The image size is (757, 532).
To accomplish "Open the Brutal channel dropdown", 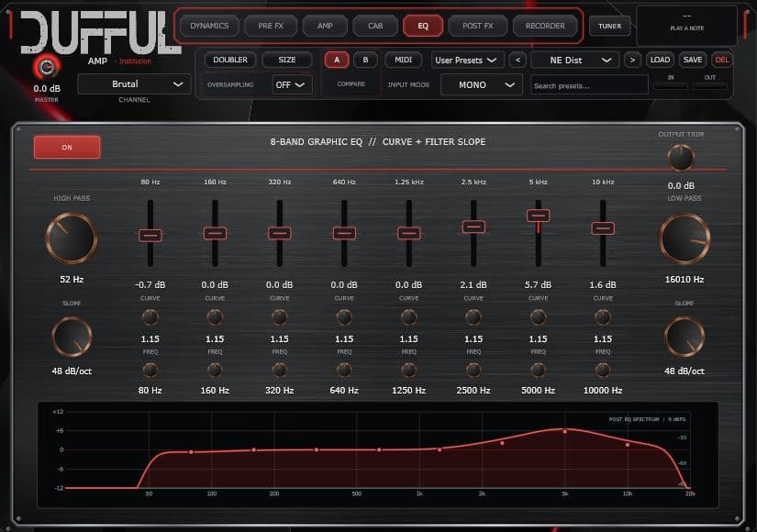I will pyautogui.click(x=134, y=84).
